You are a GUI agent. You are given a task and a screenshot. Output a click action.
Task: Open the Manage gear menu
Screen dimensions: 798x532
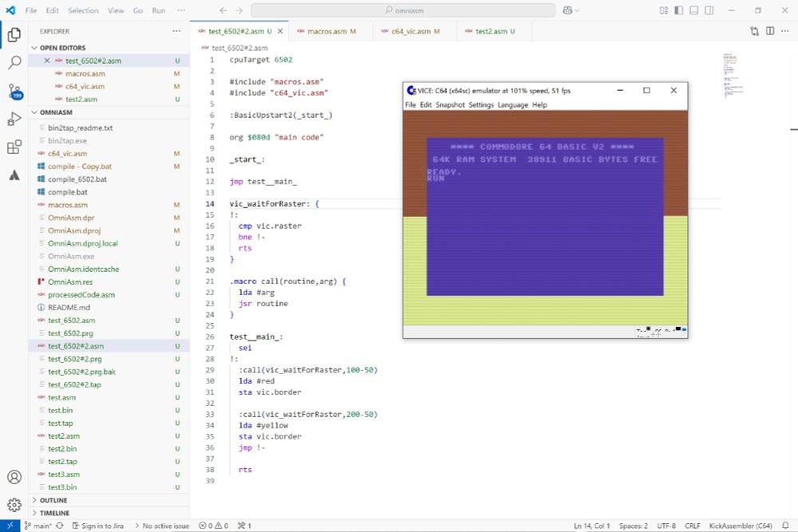coord(14,505)
